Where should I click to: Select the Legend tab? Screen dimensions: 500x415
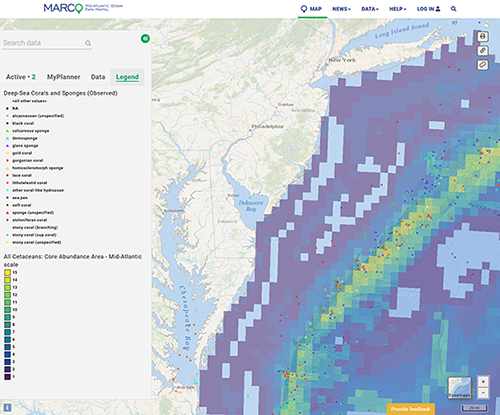tap(127, 77)
